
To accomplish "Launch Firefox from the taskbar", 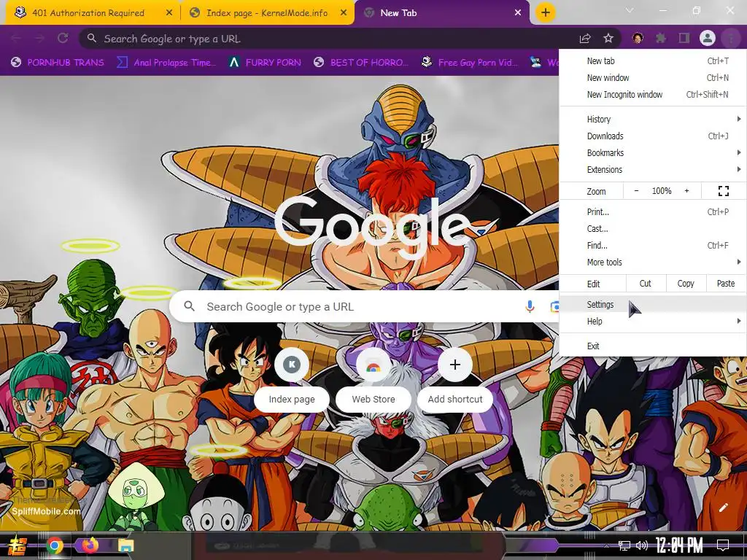I will coord(90,545).
